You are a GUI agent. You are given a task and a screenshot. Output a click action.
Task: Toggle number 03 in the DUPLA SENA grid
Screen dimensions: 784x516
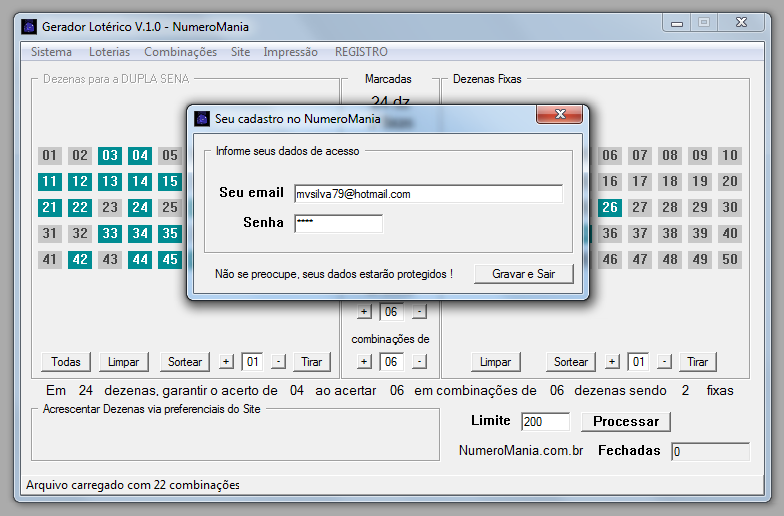coord(110,156)
